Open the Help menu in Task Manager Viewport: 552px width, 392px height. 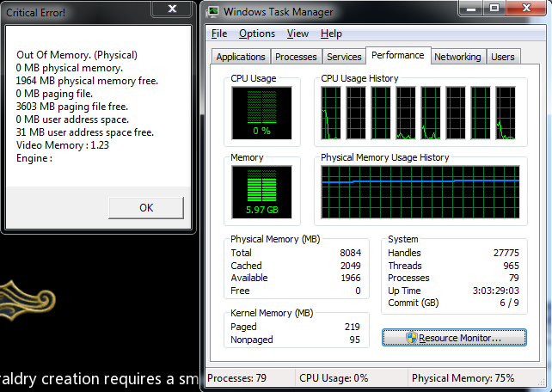pyautogui.click(x=331, y=34)
